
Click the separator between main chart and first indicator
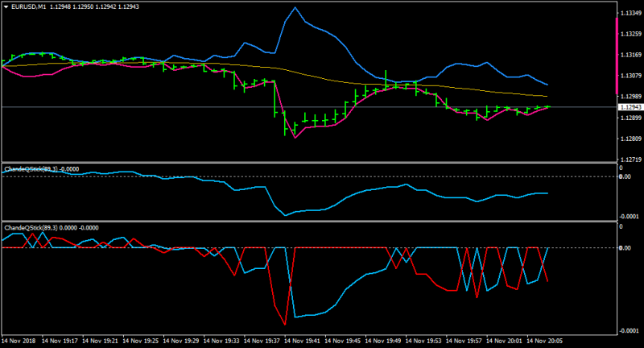coord(309,162)
